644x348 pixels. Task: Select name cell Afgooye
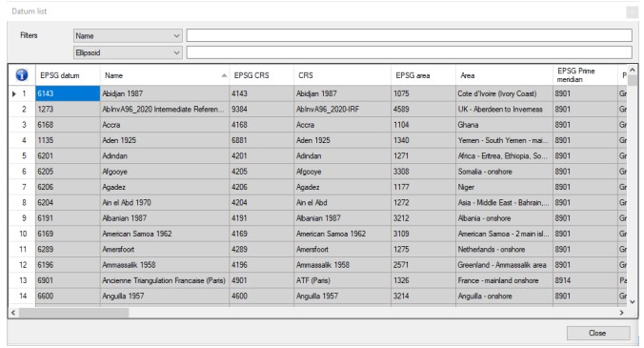click(165, 172)
